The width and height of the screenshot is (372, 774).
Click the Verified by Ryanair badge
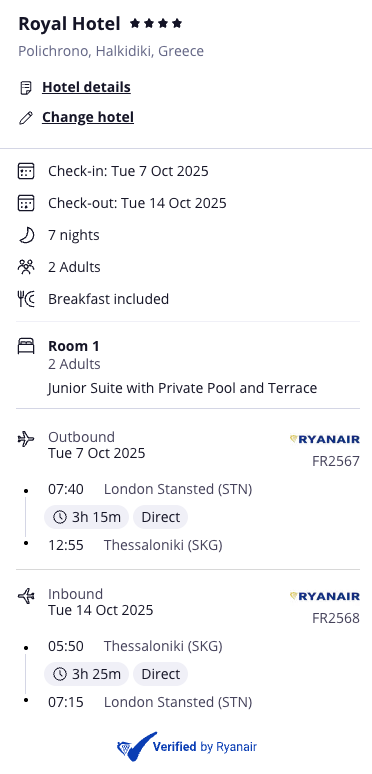[186, 747]
